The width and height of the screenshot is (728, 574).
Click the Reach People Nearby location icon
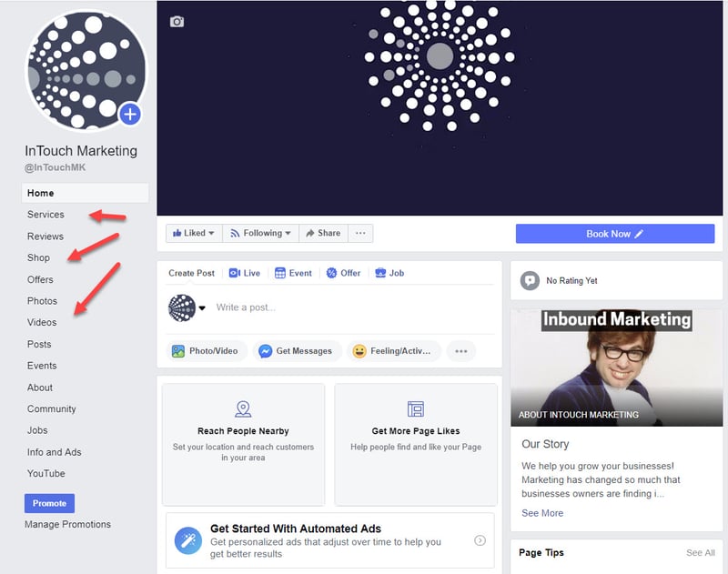243,408
